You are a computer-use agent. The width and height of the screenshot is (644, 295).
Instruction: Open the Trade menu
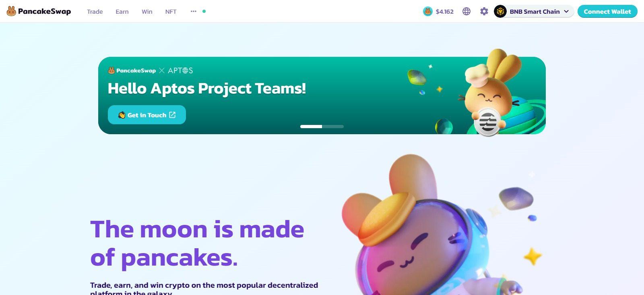[x=95, y=11]
